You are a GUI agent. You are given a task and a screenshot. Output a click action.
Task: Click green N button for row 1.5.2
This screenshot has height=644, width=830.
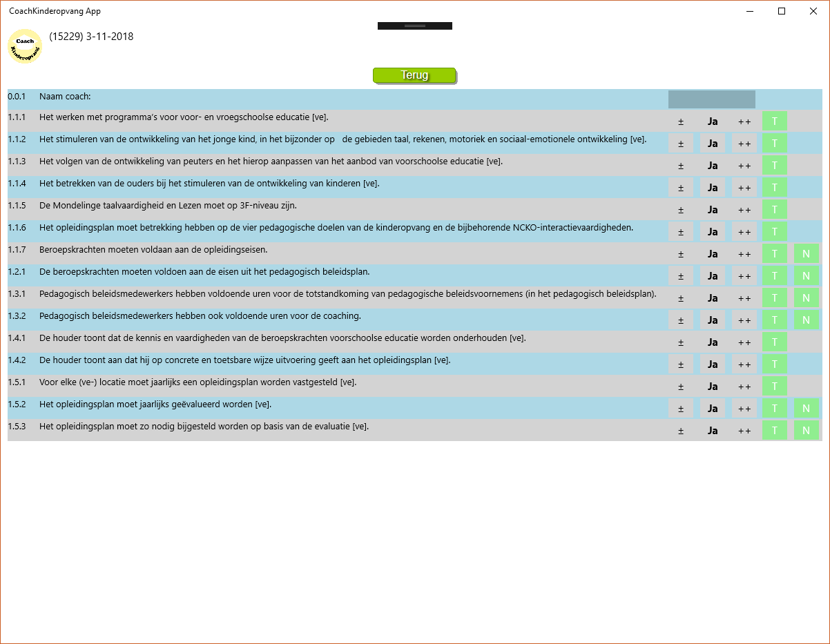tap(807, 409)
